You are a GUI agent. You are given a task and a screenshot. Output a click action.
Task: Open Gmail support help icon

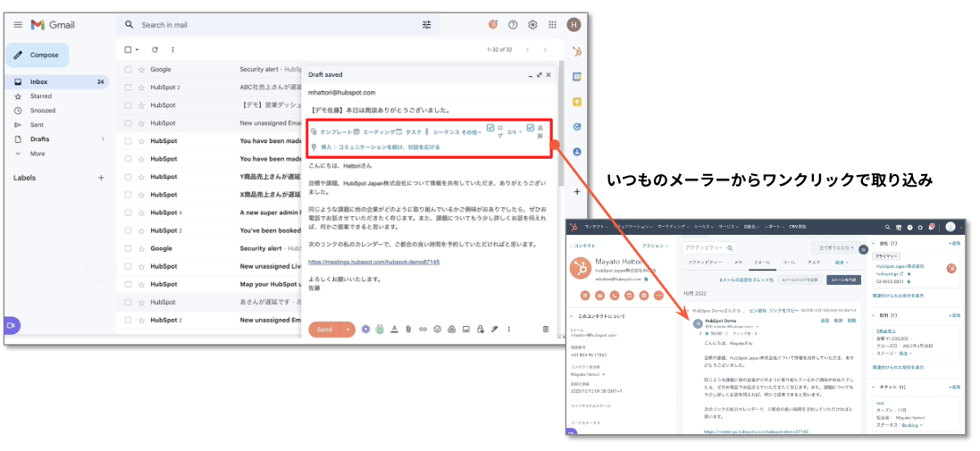pos(513,25)
